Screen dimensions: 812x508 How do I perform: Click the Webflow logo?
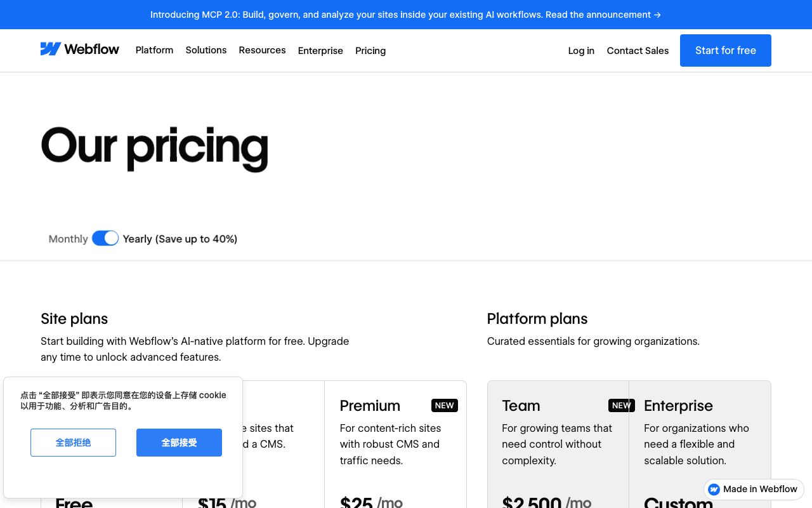click(80, 50)
